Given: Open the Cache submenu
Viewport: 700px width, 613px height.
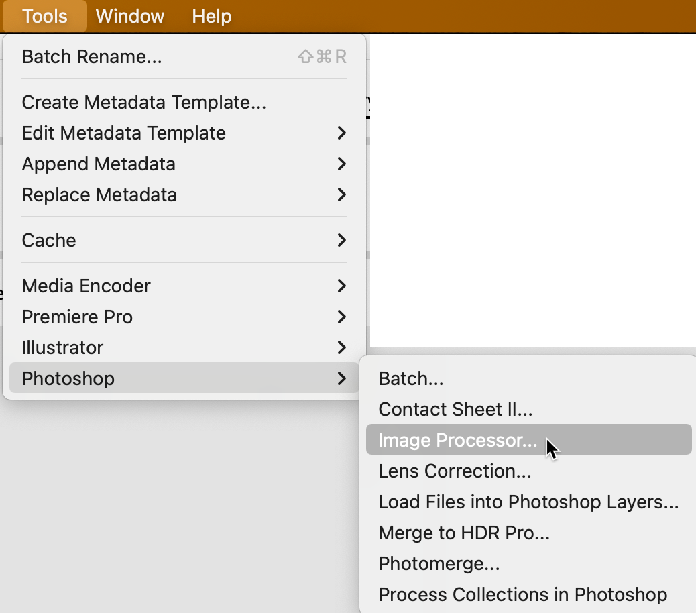Looking at the screenshot, I should tap(49, 240).
